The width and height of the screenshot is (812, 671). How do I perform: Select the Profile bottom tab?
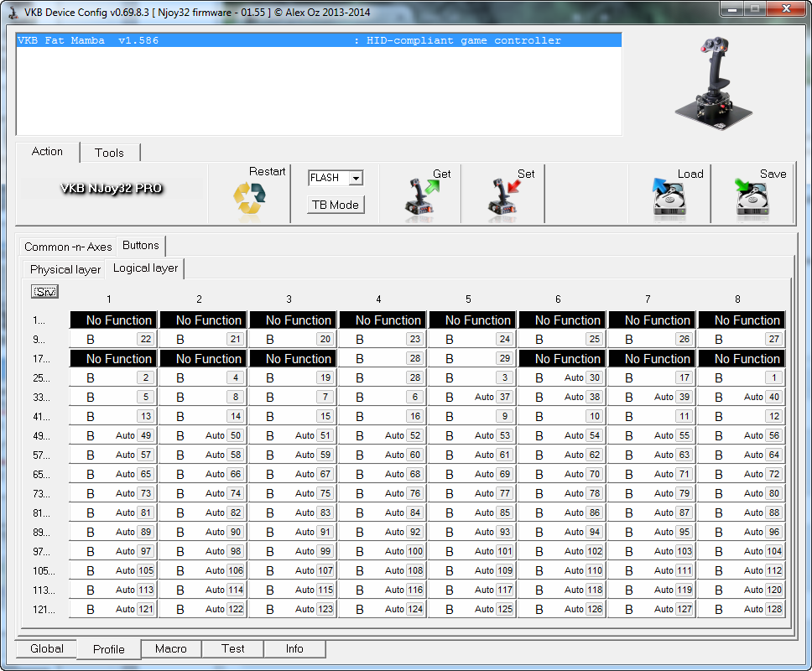click(x=109, y=649)
